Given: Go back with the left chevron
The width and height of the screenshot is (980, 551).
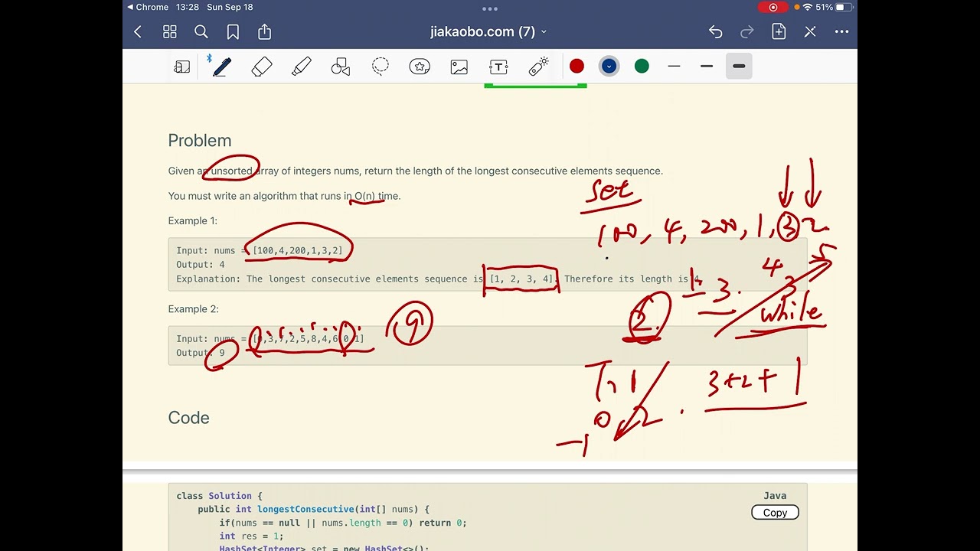Looking at the screenshot, I should click(138, 32).
